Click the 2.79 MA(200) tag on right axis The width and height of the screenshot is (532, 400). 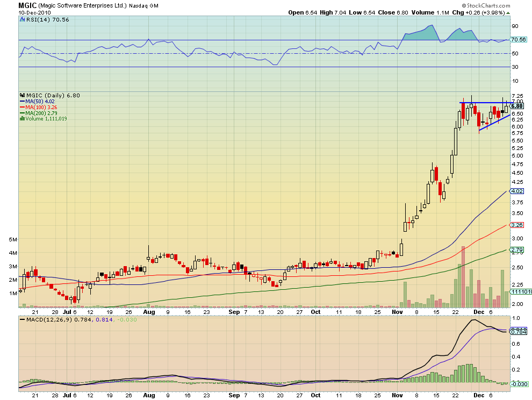(517, 250)
